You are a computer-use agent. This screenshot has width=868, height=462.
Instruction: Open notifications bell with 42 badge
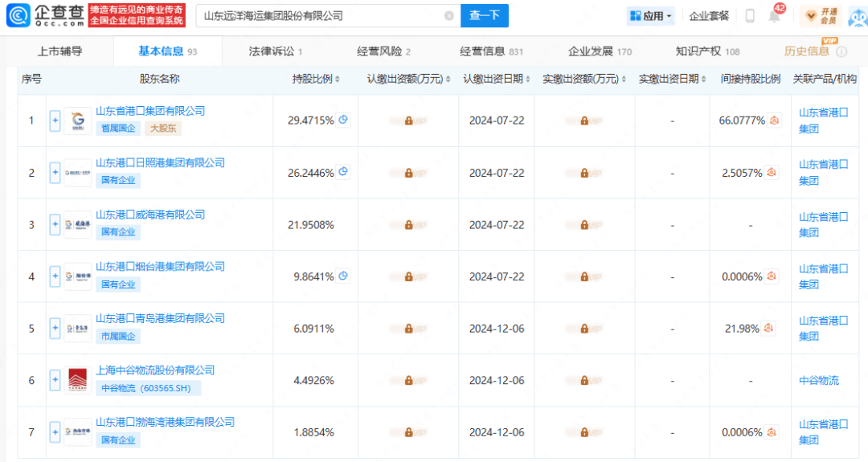coord(775,15)
